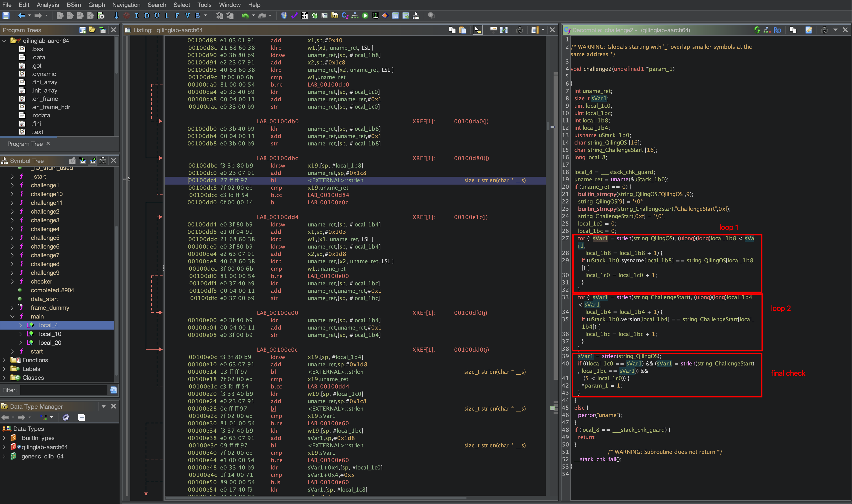This screenshot has width=852, height=504.
Task: Toggle navigation icon in Program Trees header
Action: (x=103, y=30)
